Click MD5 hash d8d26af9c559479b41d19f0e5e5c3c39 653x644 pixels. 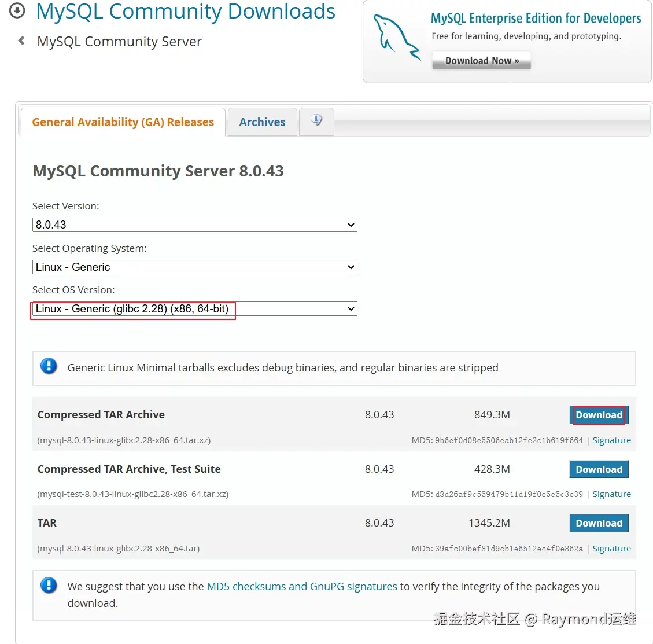(509, 494)
